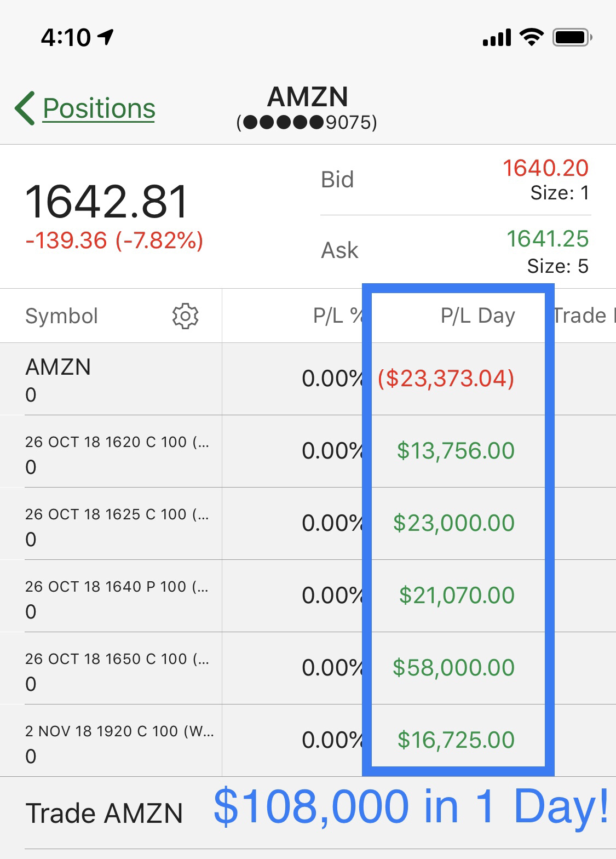
Task: Tap the cellular signal bars icon
Action: [x=496, y=38]
